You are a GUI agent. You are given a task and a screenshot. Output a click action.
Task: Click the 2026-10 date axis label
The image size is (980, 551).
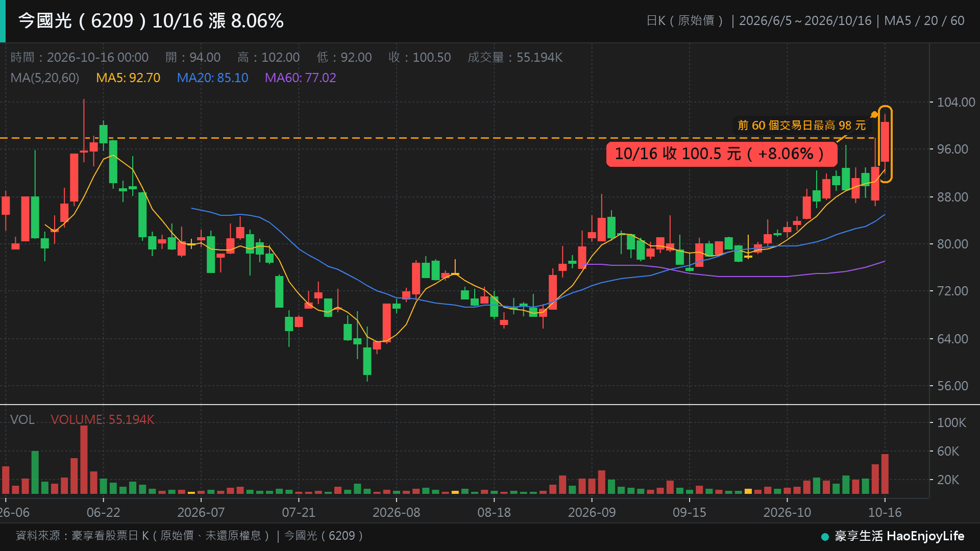pyautogui.click(x=787, y=513)
